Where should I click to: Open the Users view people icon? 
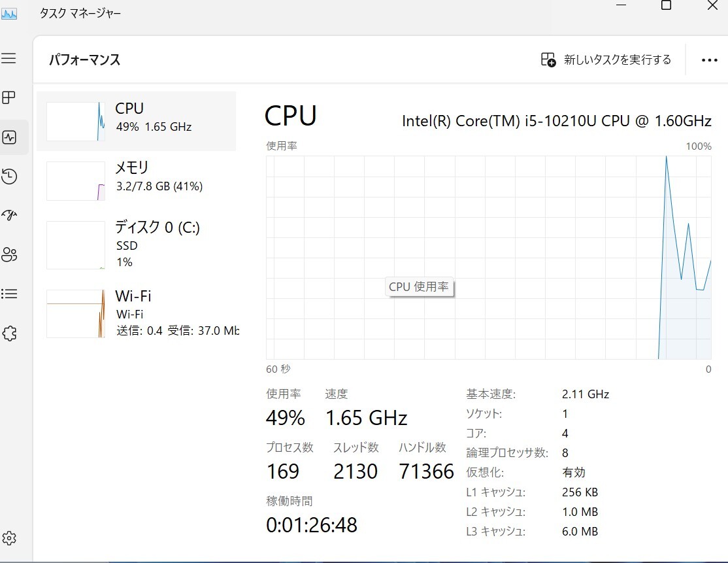click(9, 255)
